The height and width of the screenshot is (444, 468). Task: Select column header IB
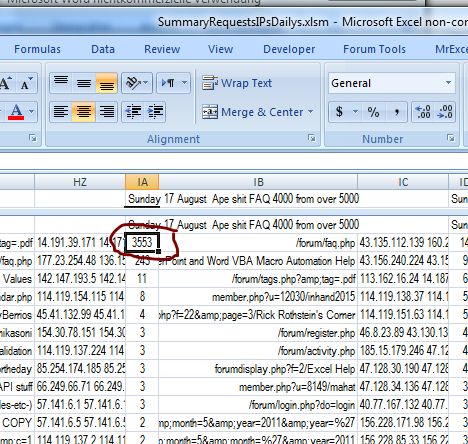click(258, 182)
